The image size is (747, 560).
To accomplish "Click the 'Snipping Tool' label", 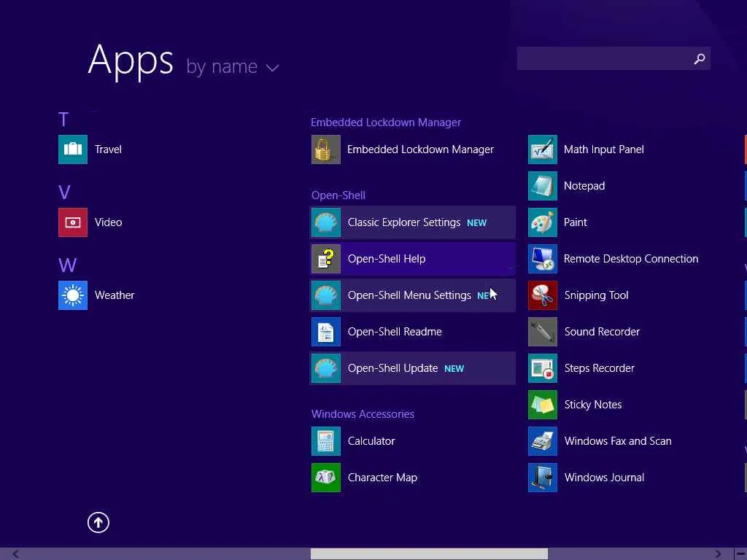I will (x=596, y=295).
